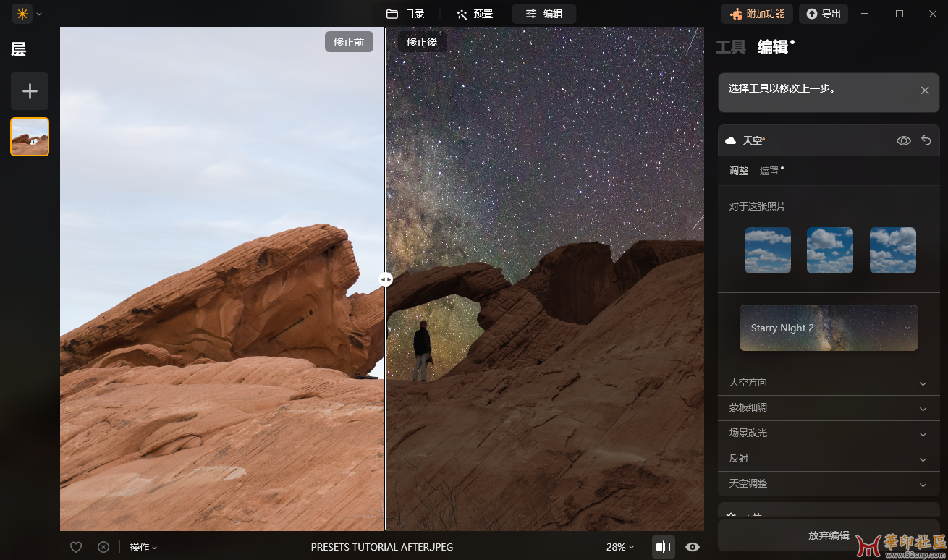Open the 28% zoom level dropdown
948x560 pixels.
(x=619, y=547)
